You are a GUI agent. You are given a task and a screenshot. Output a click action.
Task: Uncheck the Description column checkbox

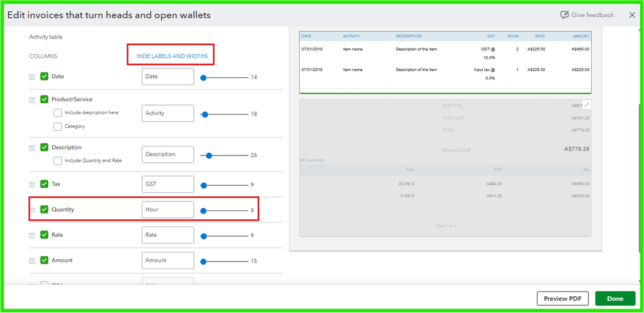tap(44, 147)
